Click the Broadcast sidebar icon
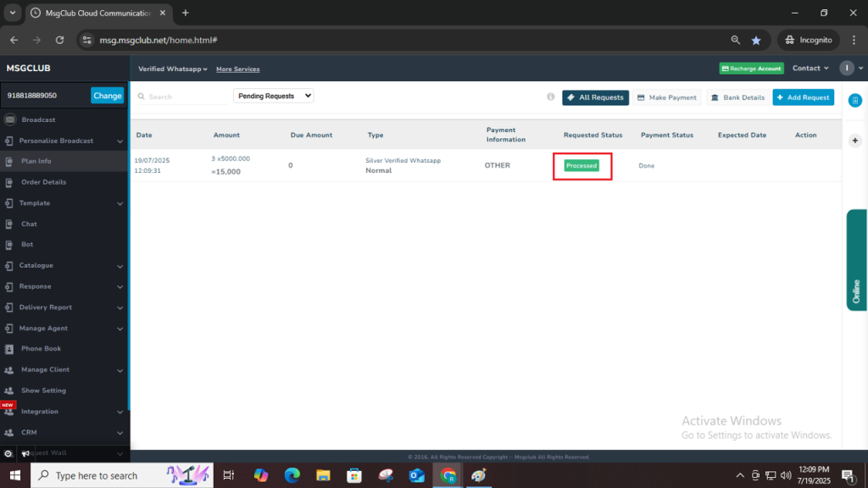Image resolution: width=868 pixels, height=488 pixels. [x=10, y=119]
